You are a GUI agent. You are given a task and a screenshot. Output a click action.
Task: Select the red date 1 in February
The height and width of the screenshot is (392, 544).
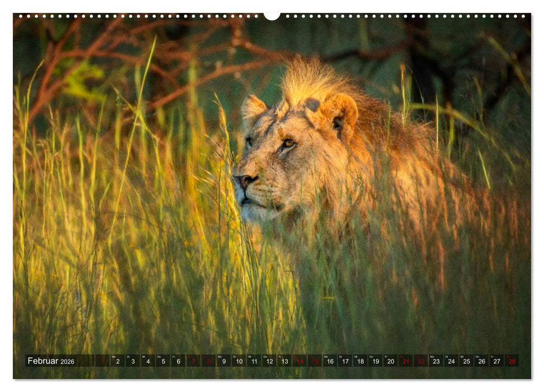pyautogui.click(x=103, y=360)
